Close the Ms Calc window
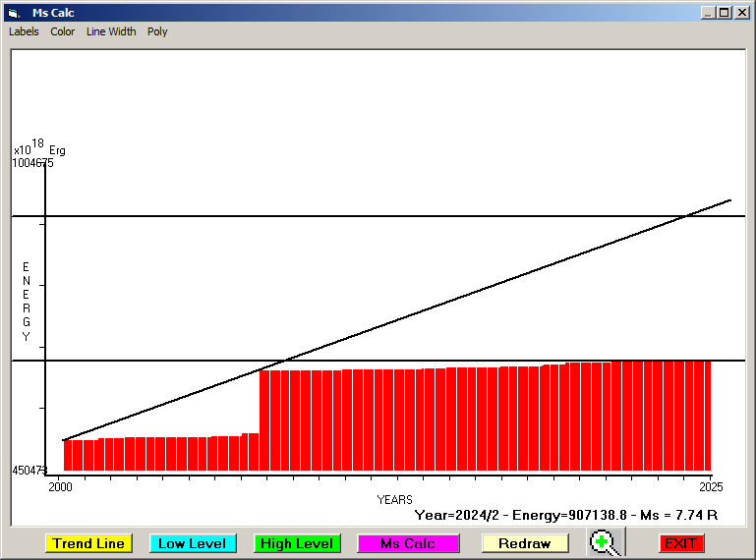The image size is (756, 560). (x=740, y=13)
